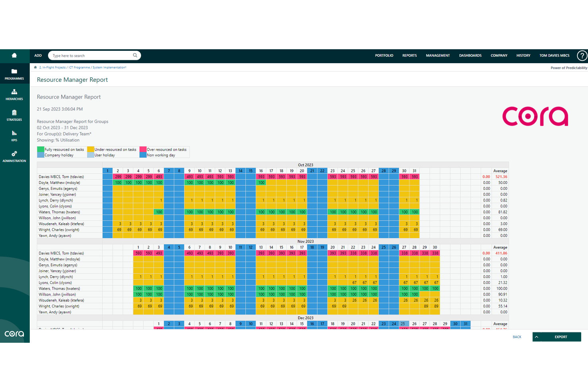Select Davies MBCS, Tom row in Oct 2023
The width and height of the screenshot is (588, 392).
pyautogui.click(x=273, y=177)
